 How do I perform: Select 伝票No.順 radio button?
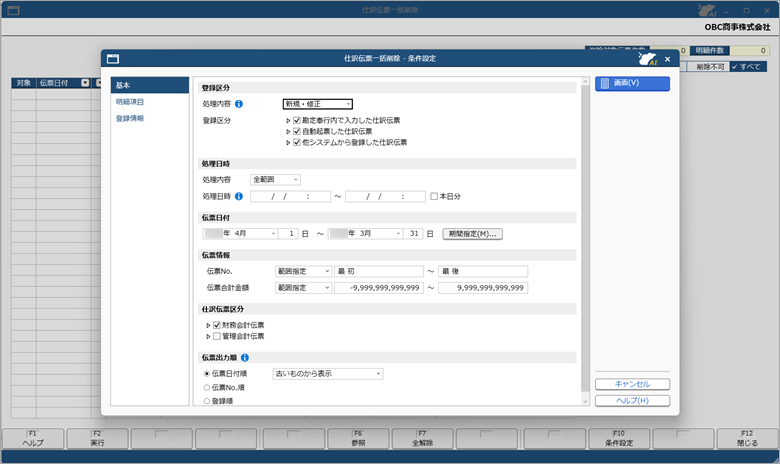point(207,387)
